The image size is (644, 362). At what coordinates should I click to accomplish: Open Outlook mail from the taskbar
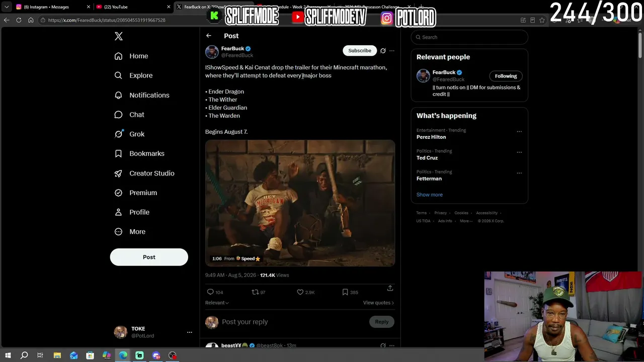(x=73, y=355)
